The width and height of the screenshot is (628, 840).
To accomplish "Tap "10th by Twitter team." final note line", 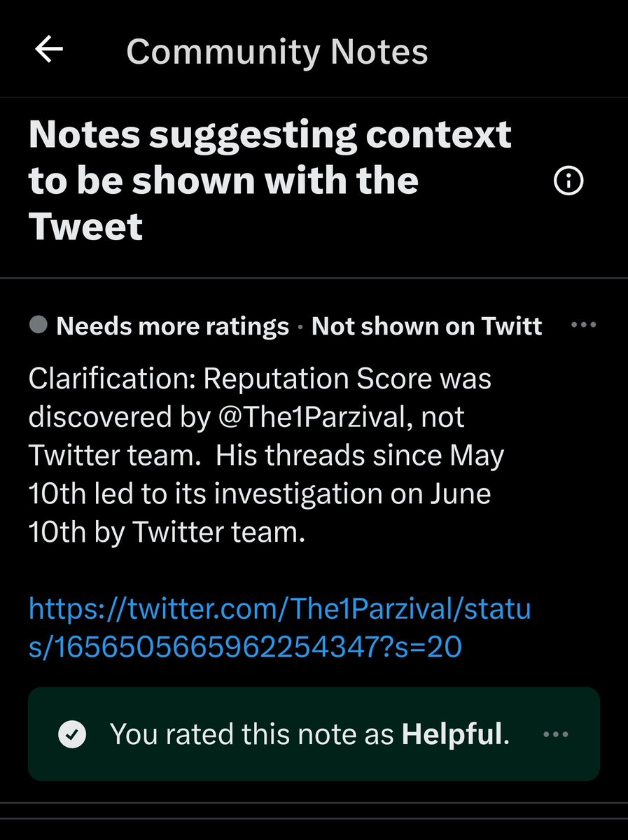I will (x=167, y=533).
